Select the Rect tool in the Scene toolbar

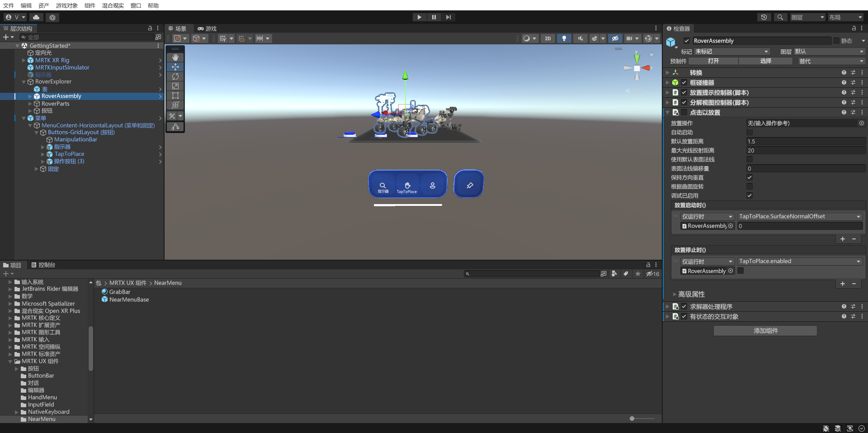(175, 95)
